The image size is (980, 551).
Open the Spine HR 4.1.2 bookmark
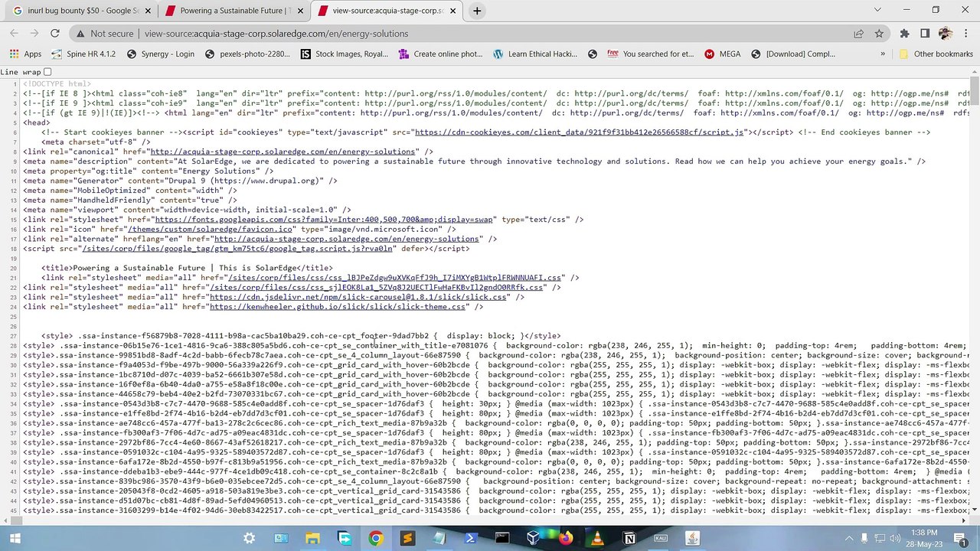(x=83, y=54)
